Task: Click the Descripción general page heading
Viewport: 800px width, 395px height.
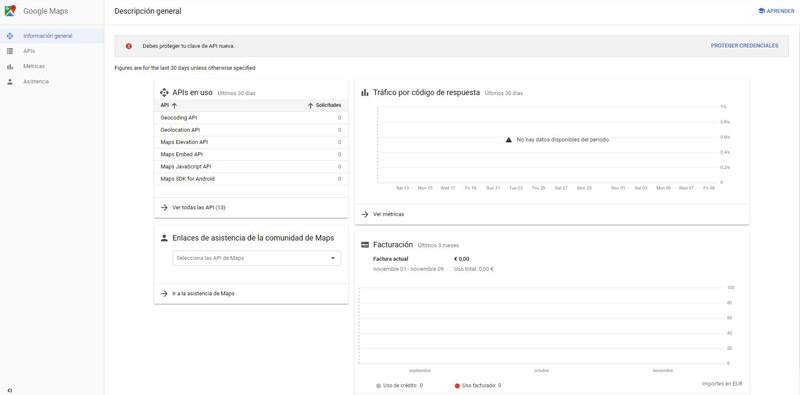Action: 148,11
